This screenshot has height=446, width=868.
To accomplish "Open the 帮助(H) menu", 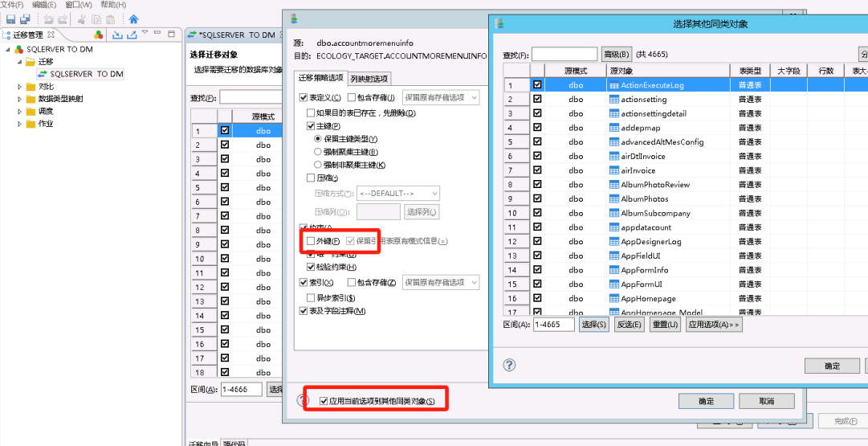I will [x=113, y=5].
